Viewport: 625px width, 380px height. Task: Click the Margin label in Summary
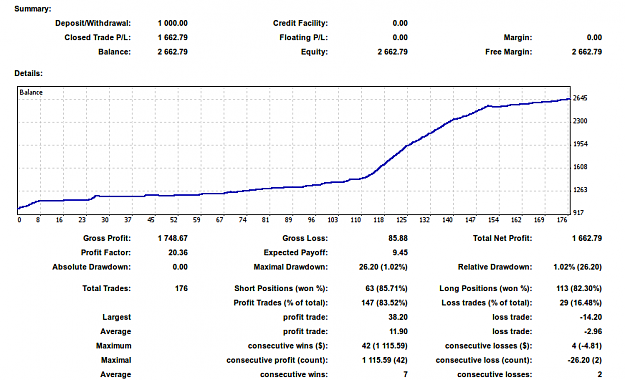point(518,37)
